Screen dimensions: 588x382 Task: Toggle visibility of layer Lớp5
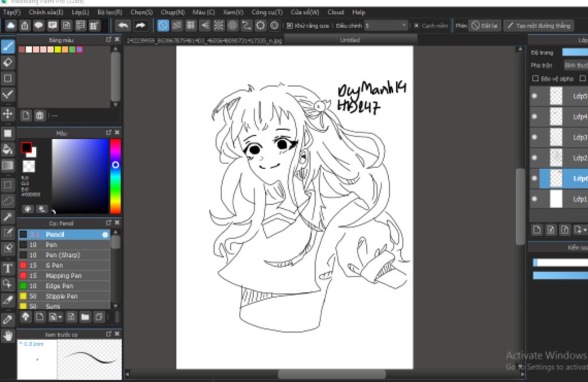(x=535, y=96)
